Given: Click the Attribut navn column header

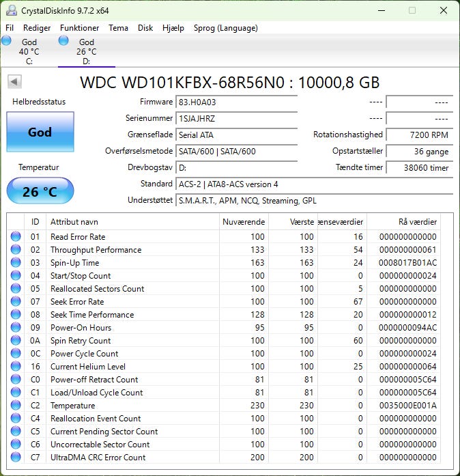Looking at the screenshot, I should tap(74, 222).
